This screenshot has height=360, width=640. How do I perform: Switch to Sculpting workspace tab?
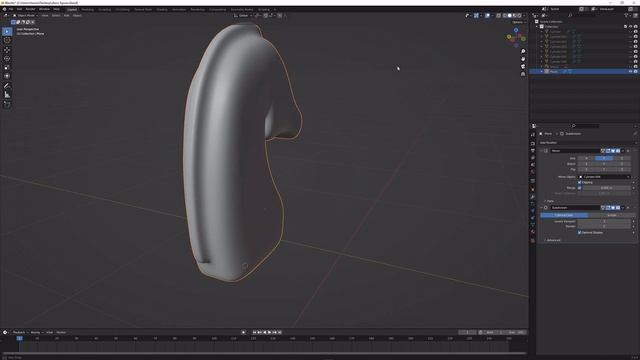104,9
